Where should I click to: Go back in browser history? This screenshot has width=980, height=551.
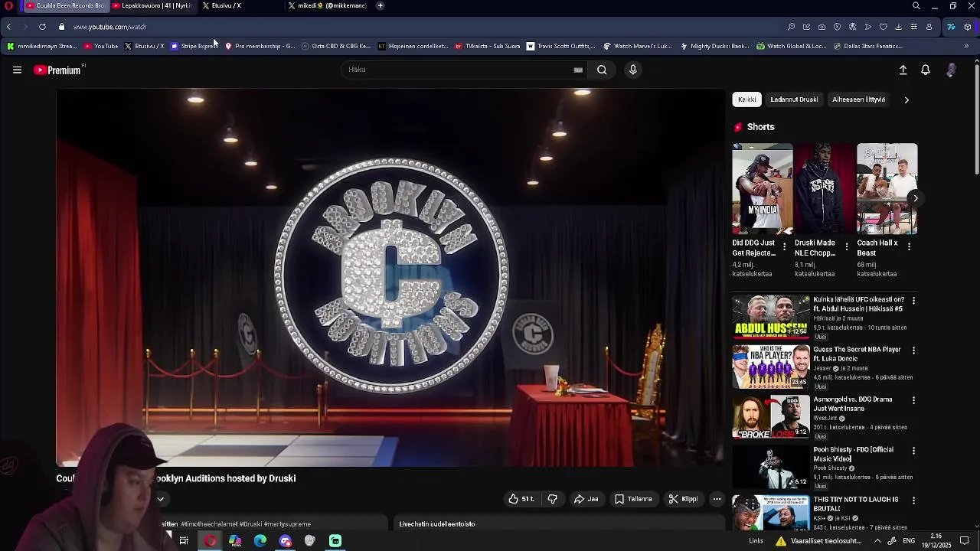pyautogui.click(x=8, y=27)
